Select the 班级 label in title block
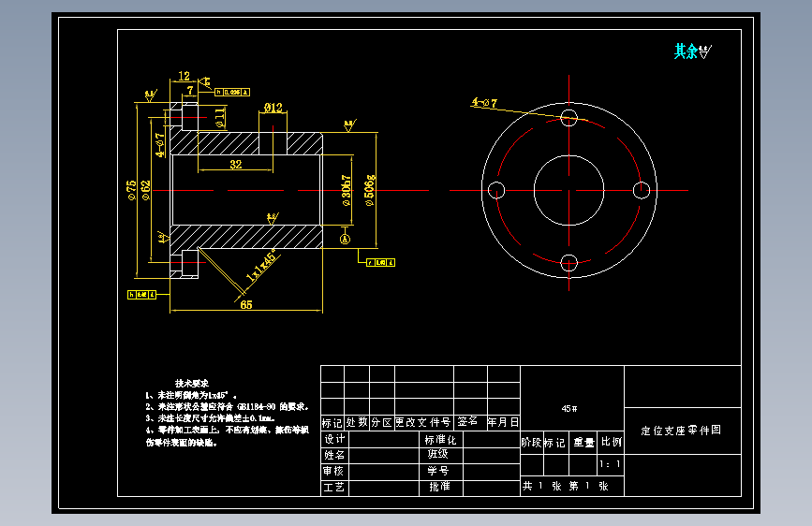The height and width of the screenshot is (526, 812). (x=438, y=454)
